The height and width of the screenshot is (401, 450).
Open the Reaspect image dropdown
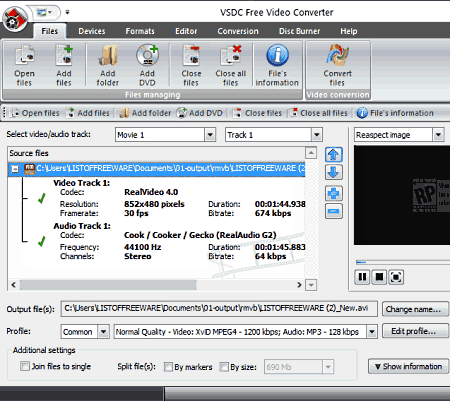coord(438,135)
